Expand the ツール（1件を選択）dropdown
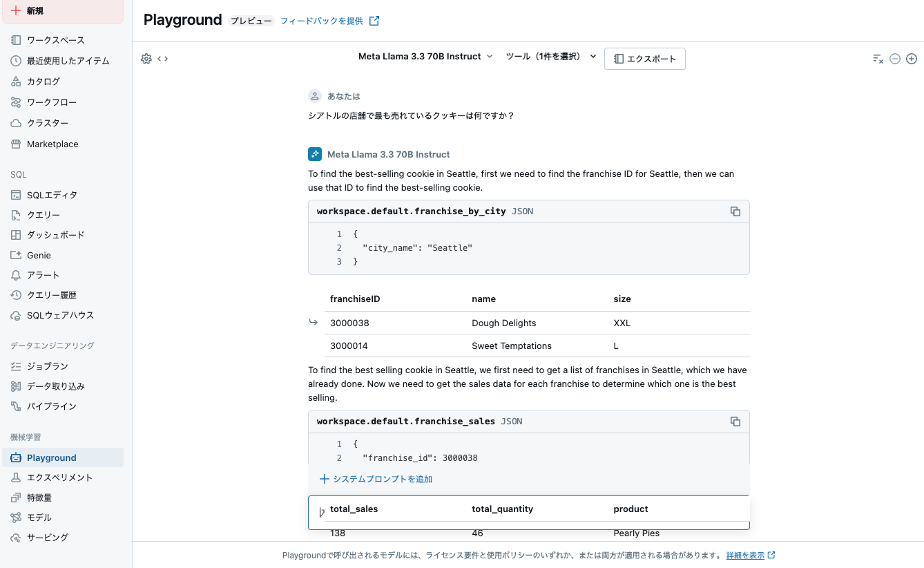This screenshot has width=924, height=568. pos(545,56)
